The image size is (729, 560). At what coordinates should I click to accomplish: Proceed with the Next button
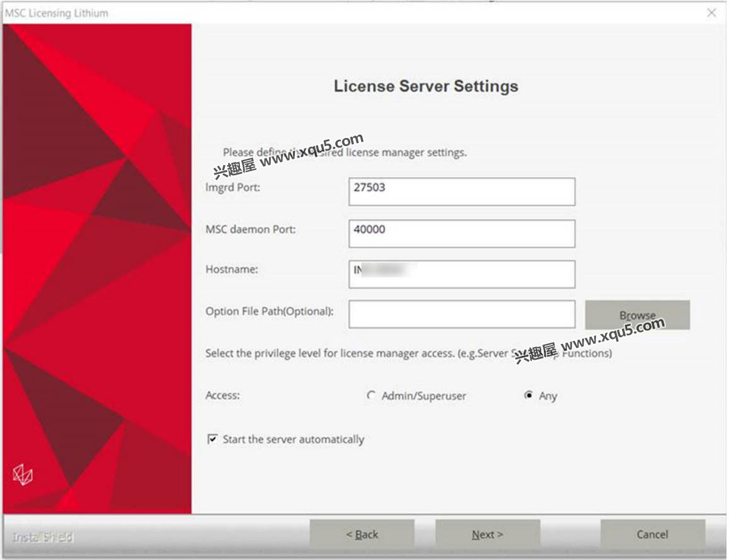(488, 534)
